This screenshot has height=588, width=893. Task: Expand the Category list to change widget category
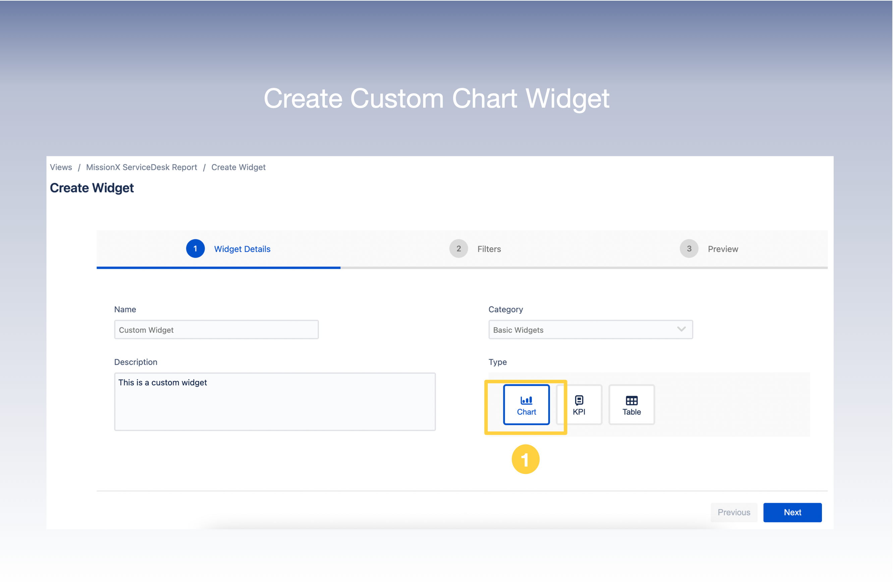pyautogui.click(x=590, y=329)
